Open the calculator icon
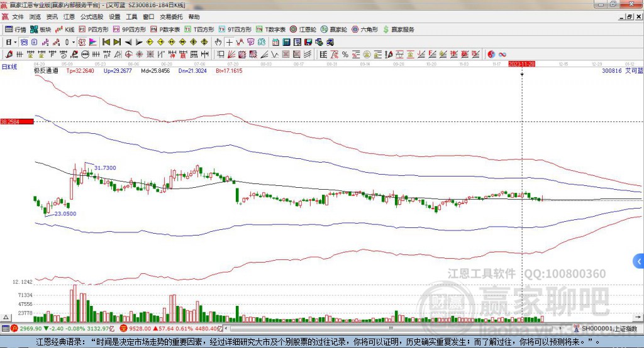The image size is (644, 348). click(287, 42)
